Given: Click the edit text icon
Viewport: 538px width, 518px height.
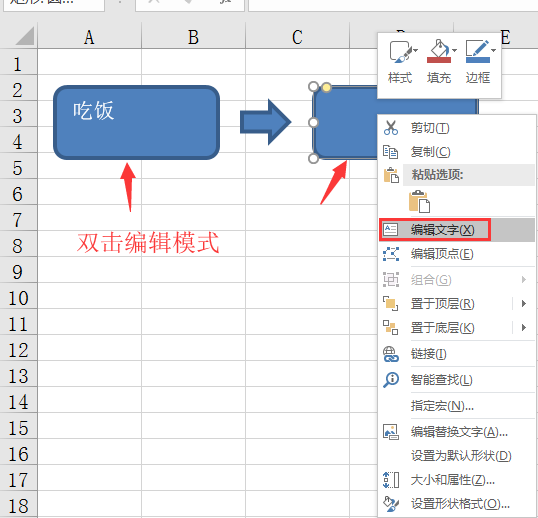Looking at the screenshot, I should click(x=390, y=229).
